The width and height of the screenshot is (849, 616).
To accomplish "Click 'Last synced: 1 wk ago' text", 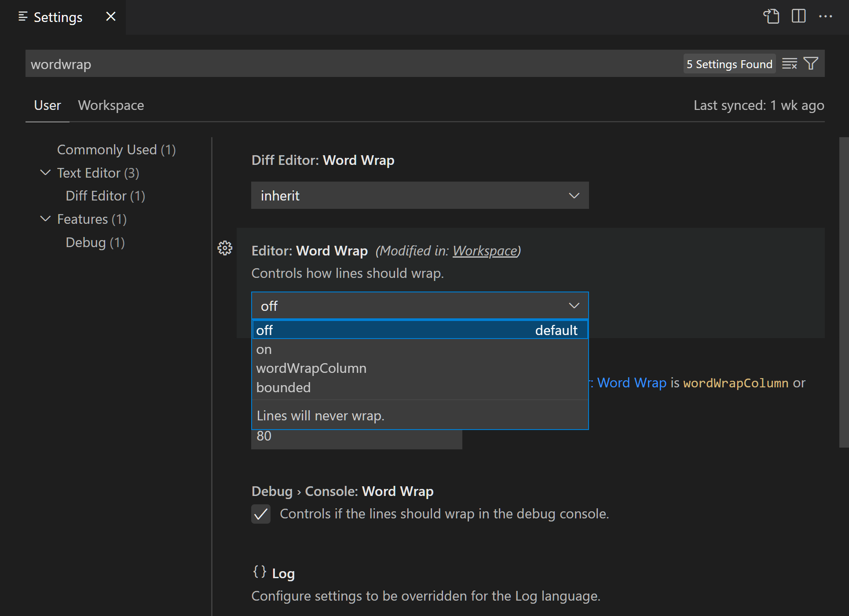I will tap(759, 106).
